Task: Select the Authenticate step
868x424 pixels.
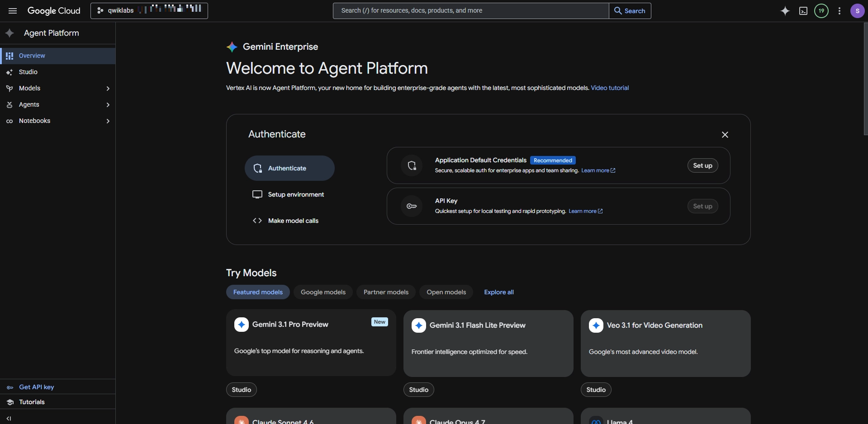Action: pos(289,168)
